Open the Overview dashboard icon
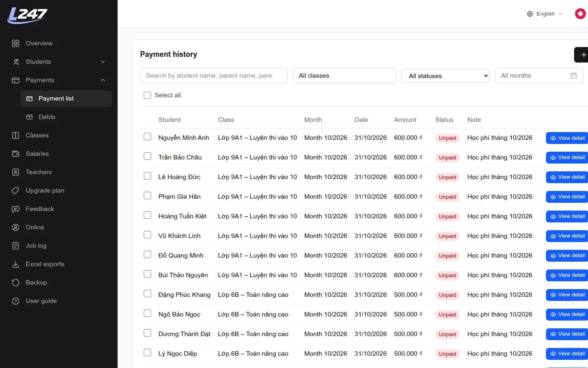Viewport: 588px width, 368px height. (x=16, y=43)
